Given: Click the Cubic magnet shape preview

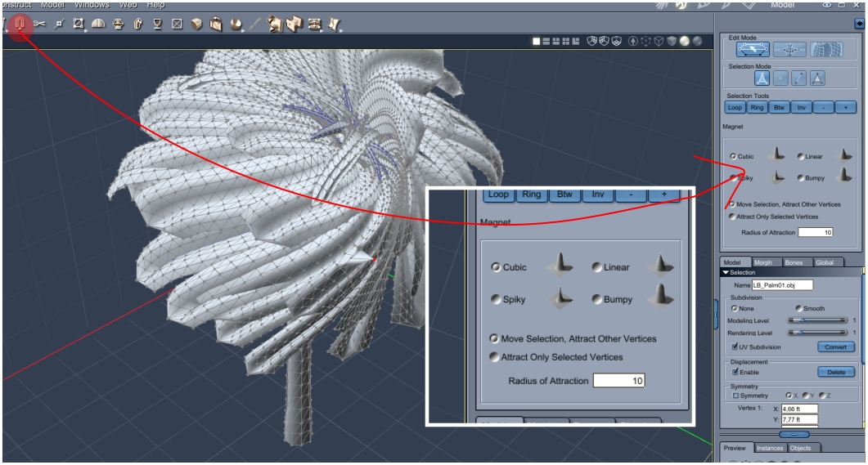Looking at the screenshot, I should (x=778, y=154).
